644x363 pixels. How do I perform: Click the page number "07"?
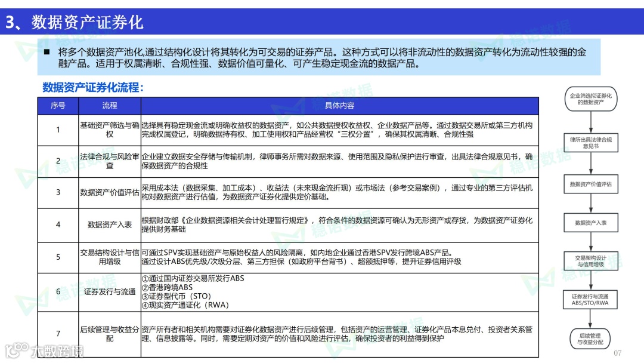[617, 353]
